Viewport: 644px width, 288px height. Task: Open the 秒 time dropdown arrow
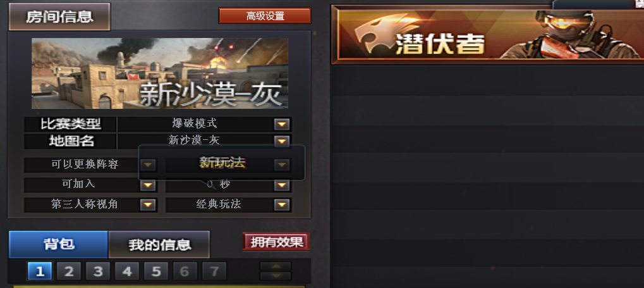(x=281, y=185)
